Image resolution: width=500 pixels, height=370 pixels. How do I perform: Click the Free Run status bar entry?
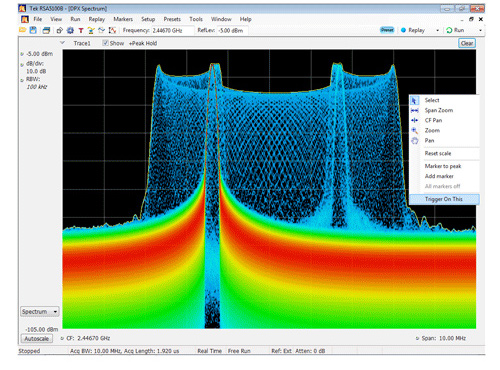239,351
